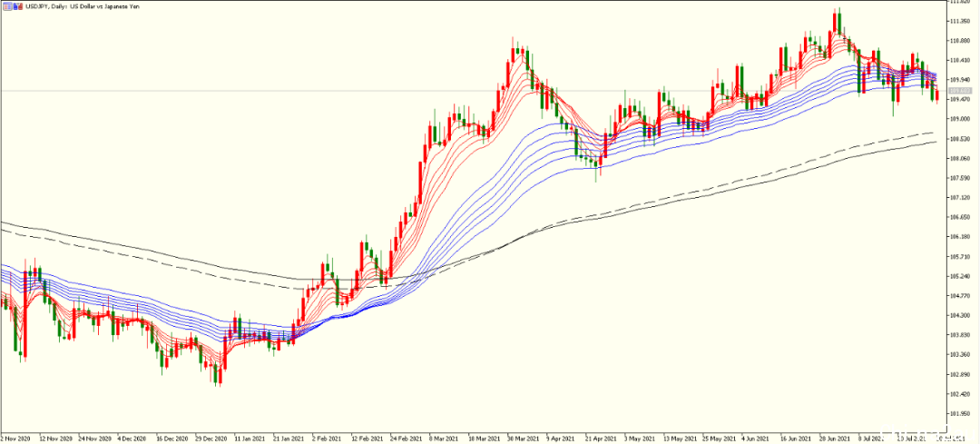Click the 30 Mar 2021 date label
The width and height of the screenshot is (980, 444).
click(523, 438)
